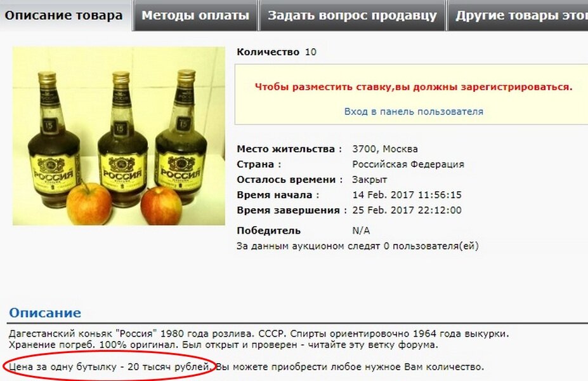Click the end time 25 Feb. 2017

[407, 210]
